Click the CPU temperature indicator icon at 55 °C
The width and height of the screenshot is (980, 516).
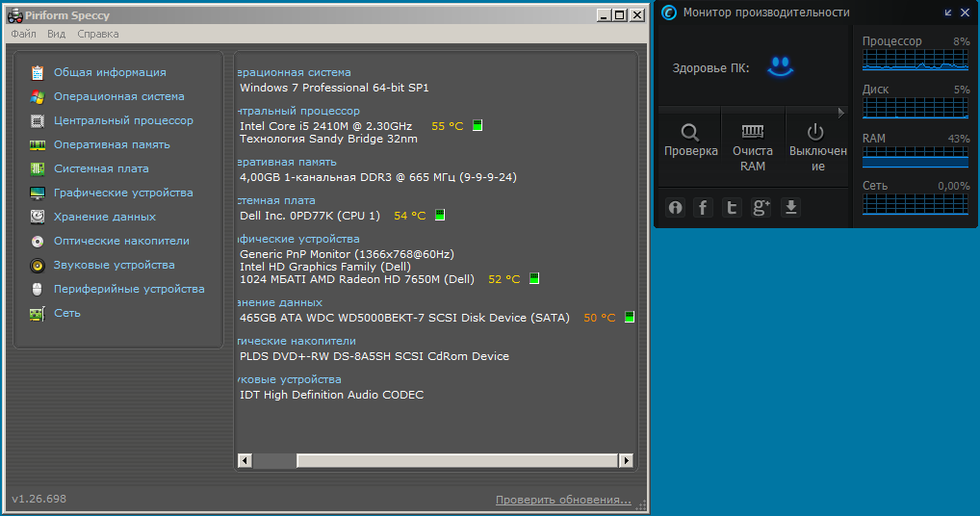click(477, 125)
